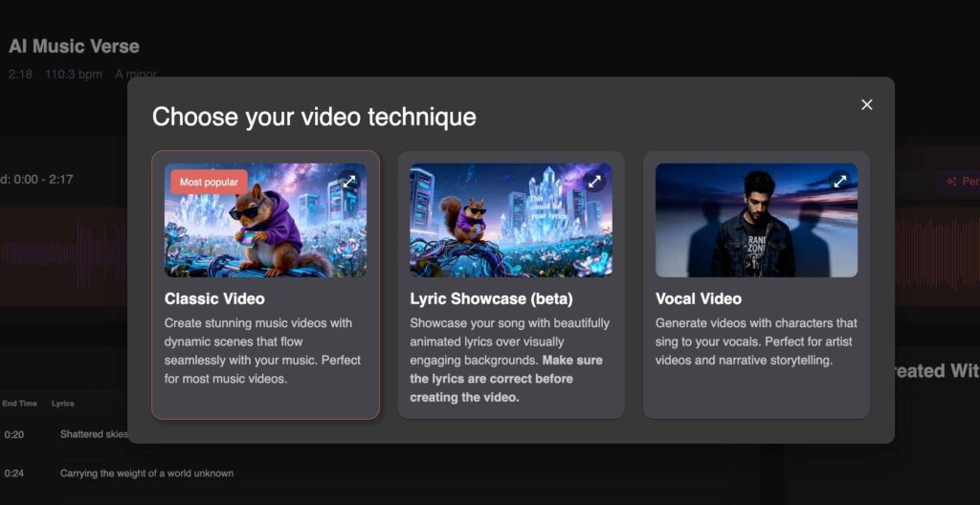Click the 0:20 end time cell
This screenshot has width=980, height=505.
point(13,434)
